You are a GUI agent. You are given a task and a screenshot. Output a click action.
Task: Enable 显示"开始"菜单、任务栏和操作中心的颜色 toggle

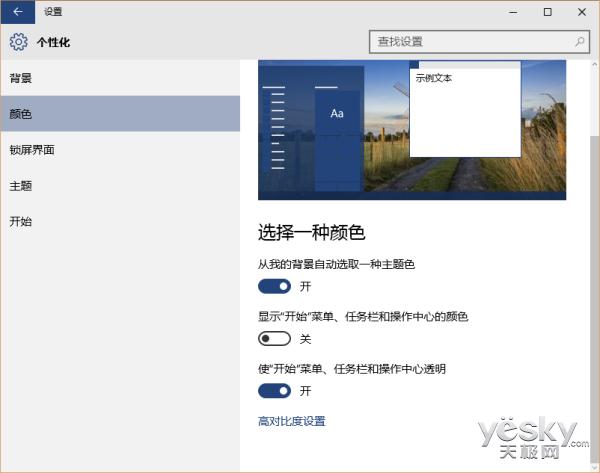coord(274,339)
